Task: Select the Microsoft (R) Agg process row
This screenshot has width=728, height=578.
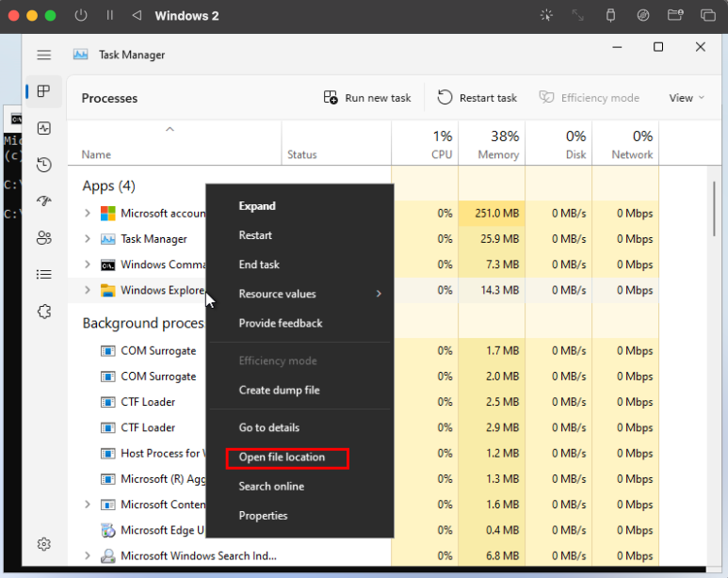Action: [x=364, y=478]
